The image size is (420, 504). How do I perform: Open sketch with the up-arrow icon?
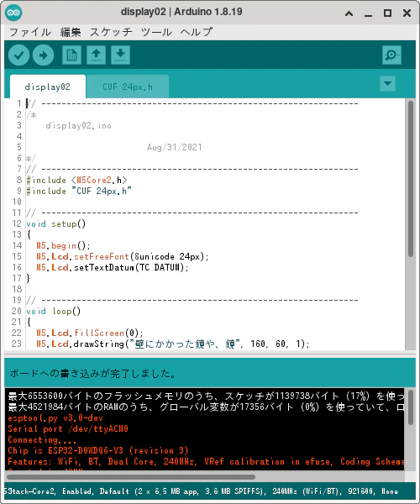(96, 55)
